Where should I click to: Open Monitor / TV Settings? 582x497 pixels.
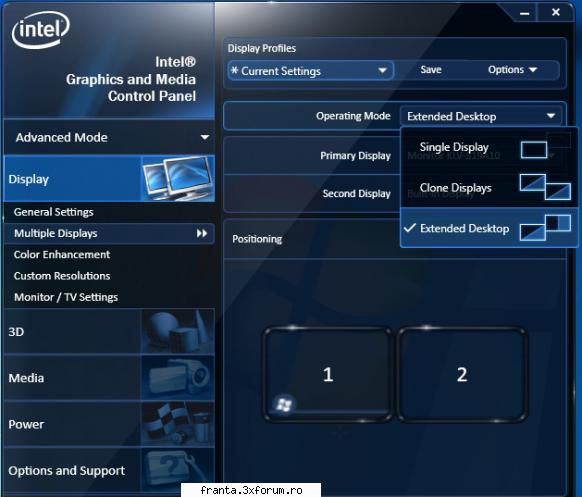click(66, 297)
